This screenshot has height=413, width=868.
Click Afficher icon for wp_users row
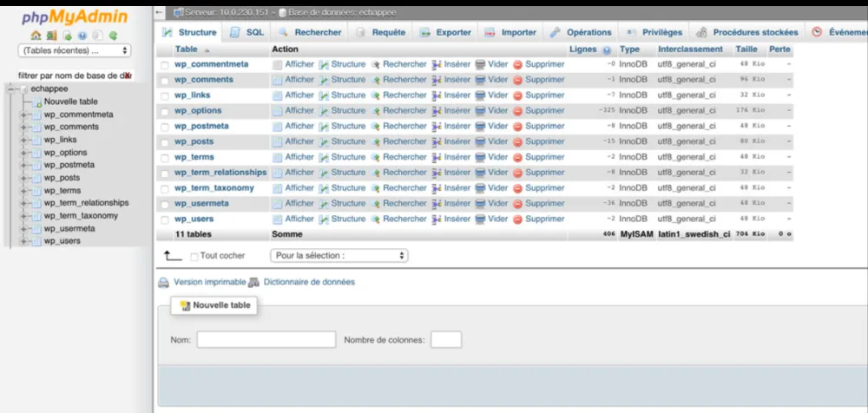pos(278,220)
